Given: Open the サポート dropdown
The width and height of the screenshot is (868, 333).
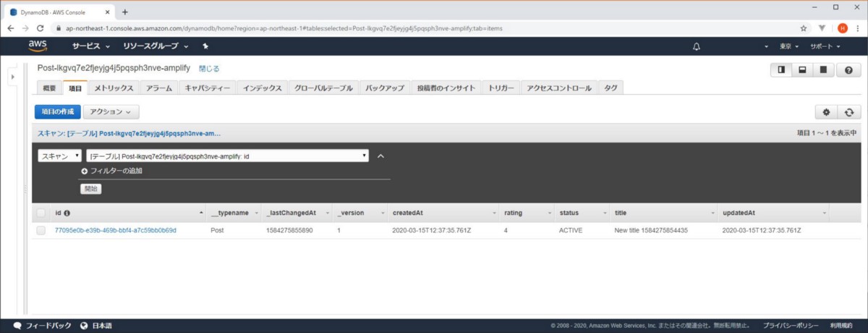Looking at the screenshot, I should (825, 46).
